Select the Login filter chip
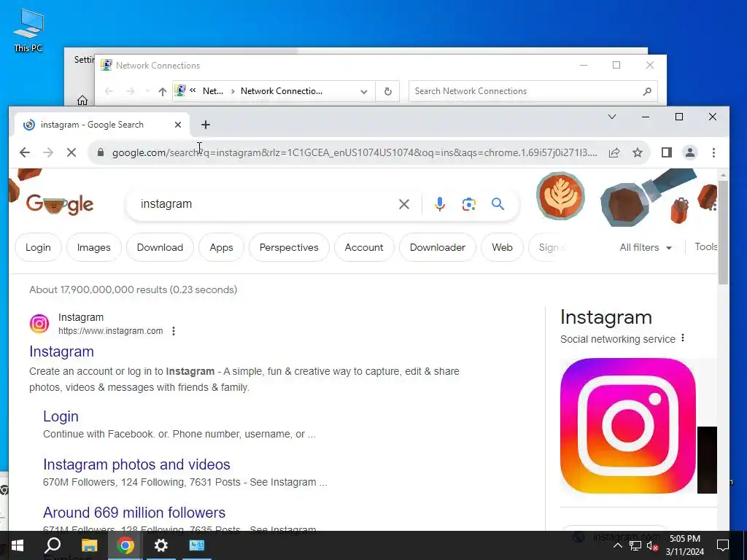 tap(38, 248)
